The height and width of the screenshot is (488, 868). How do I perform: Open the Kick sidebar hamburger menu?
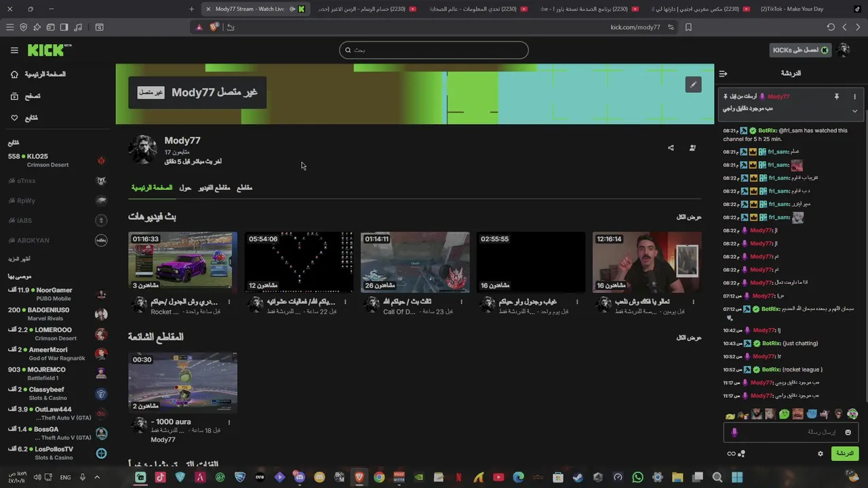coord(14,50)
